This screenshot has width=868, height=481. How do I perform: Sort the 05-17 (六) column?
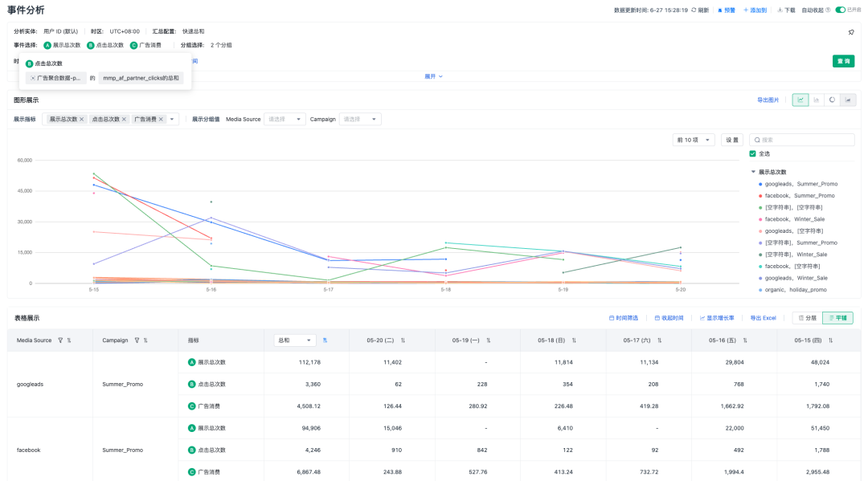coord(659,340)
